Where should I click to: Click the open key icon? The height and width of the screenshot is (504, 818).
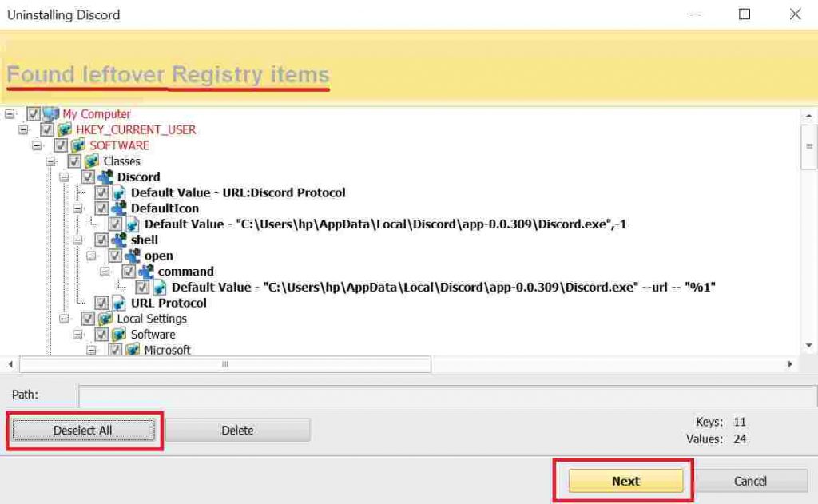pyautogui.click(x=133, y=255)
